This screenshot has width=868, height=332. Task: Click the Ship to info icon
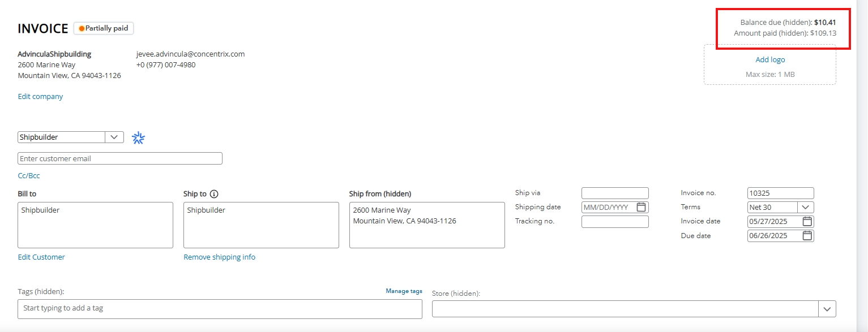(214, 194)
